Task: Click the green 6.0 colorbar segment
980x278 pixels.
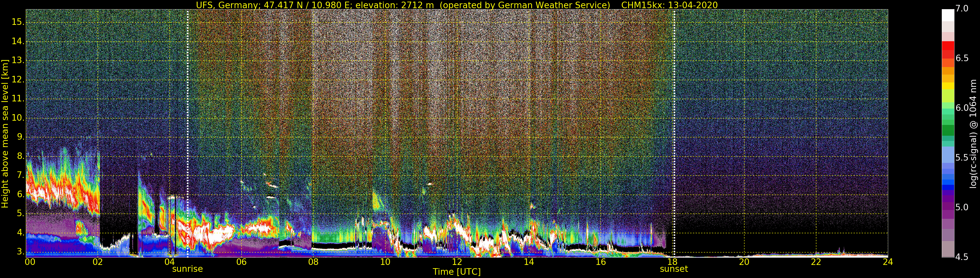Action: click(948, 108)
